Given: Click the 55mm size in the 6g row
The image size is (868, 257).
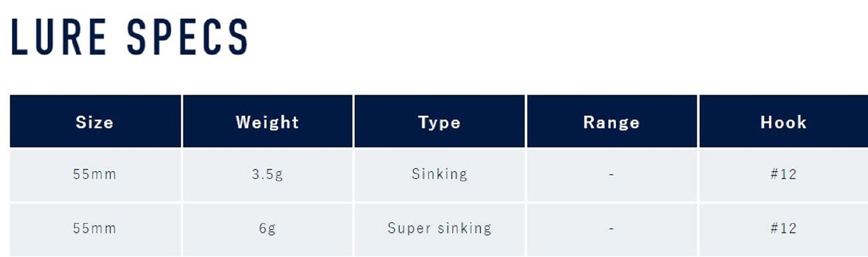Looking at the screenshot, I should point(95,228).
